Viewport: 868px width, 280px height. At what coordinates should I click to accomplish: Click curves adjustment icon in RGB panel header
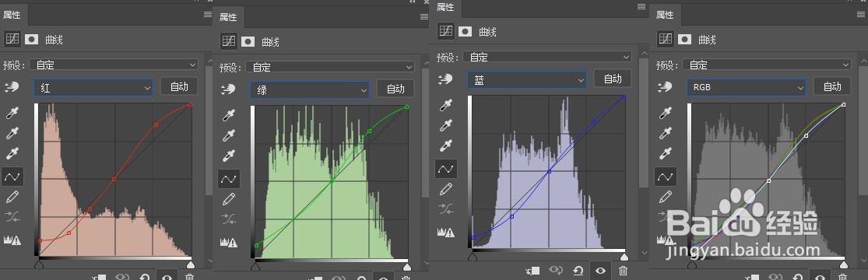pyautogui.click(x=666, y=39)
